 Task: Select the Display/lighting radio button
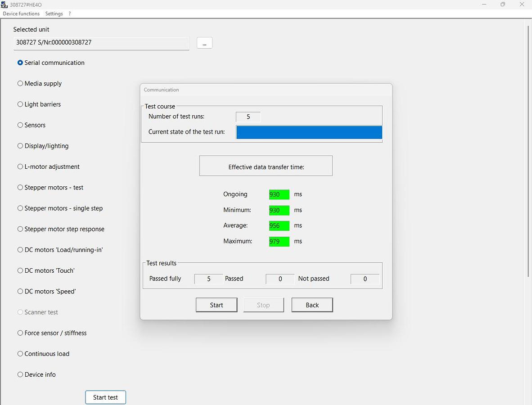[20, 146]
